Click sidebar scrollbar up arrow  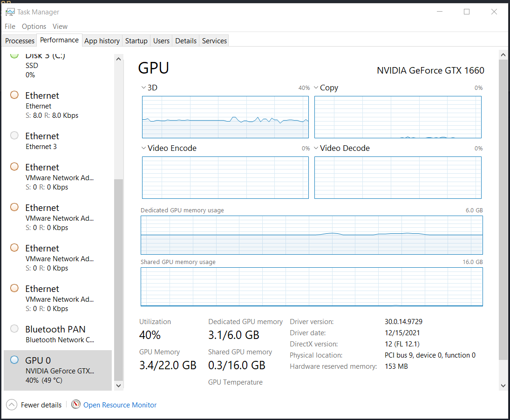coord(118,59)
